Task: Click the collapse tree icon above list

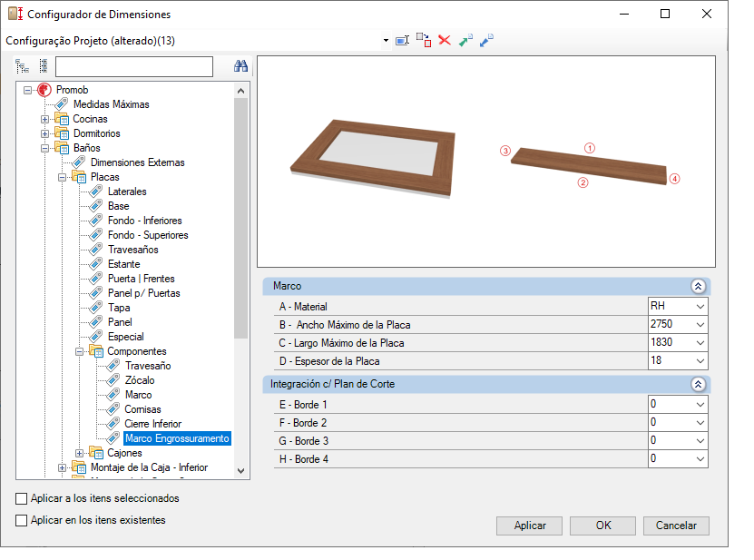Action: [44, 66]
